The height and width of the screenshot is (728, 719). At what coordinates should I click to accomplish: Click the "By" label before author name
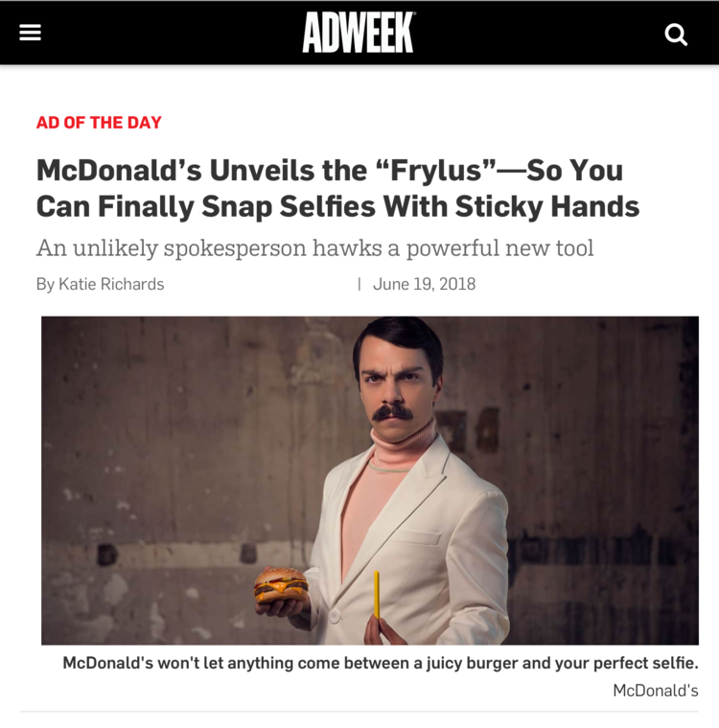click(x=45, y=285)
